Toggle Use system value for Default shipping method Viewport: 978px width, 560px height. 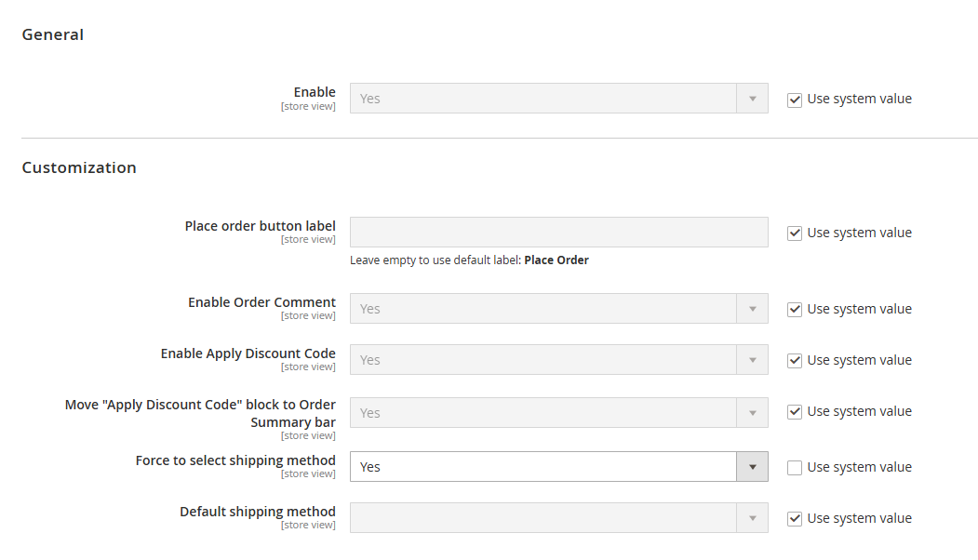click(x=795, y=519)
